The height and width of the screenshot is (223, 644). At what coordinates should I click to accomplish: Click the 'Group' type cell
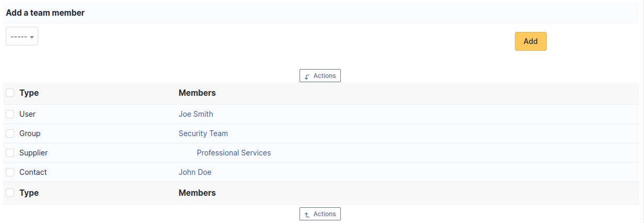tap(30, 133)
